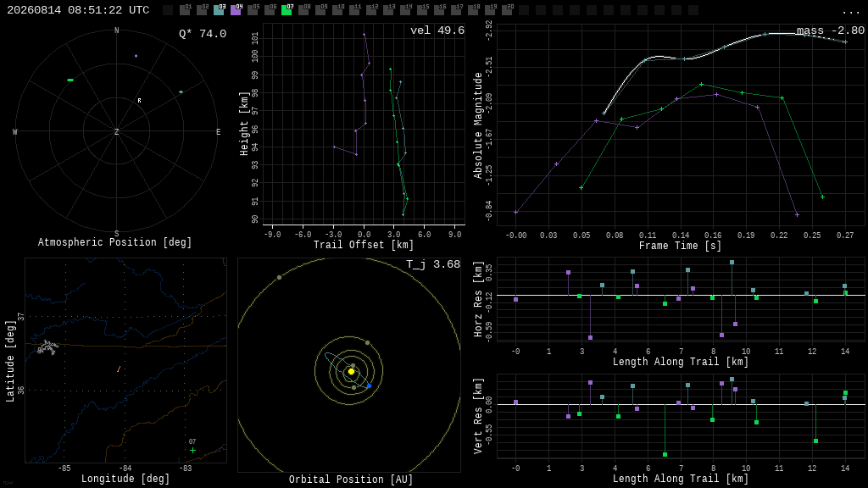The width and height of the screenshot is (868, 488).
Task: Click the yellow Sun in the orbital plot
Action: coord(351,371)
